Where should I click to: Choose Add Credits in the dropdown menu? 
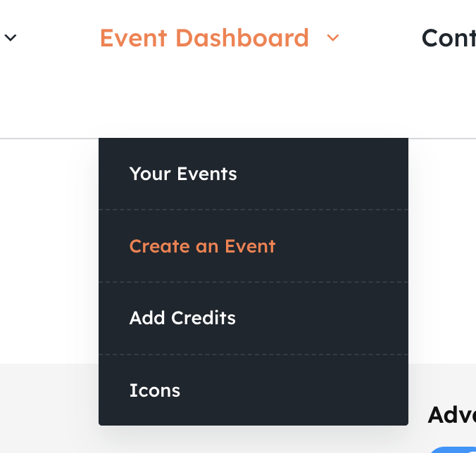coord(182,318)
